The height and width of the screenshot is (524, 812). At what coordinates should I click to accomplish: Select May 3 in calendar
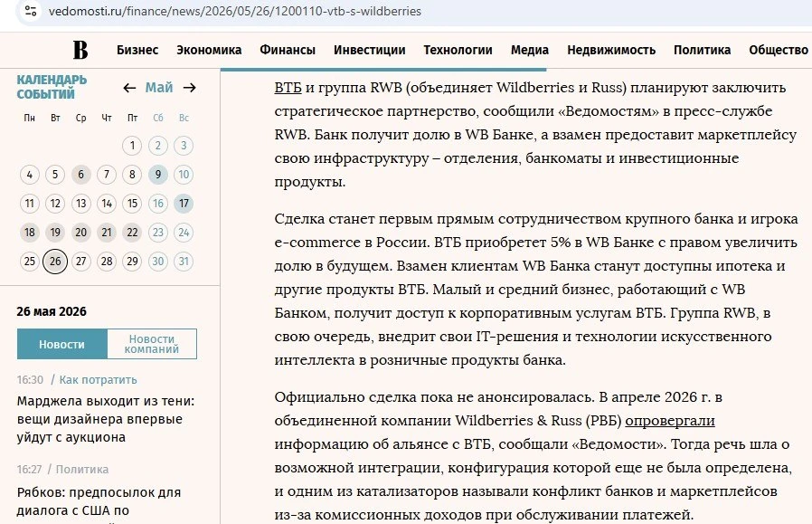[184, 146]
